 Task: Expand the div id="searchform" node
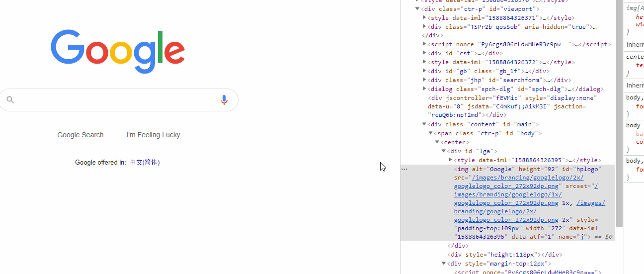click(424, 80)
